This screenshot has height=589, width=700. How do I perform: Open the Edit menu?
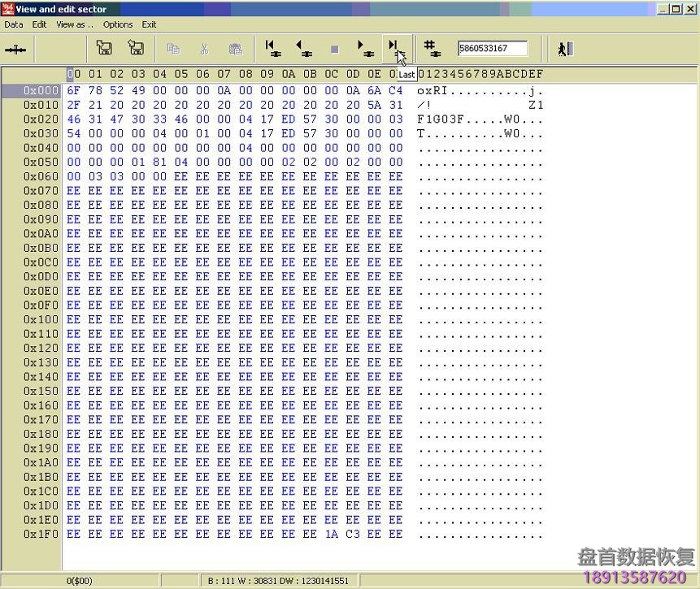pyautogui.click(x=39, y=24)
